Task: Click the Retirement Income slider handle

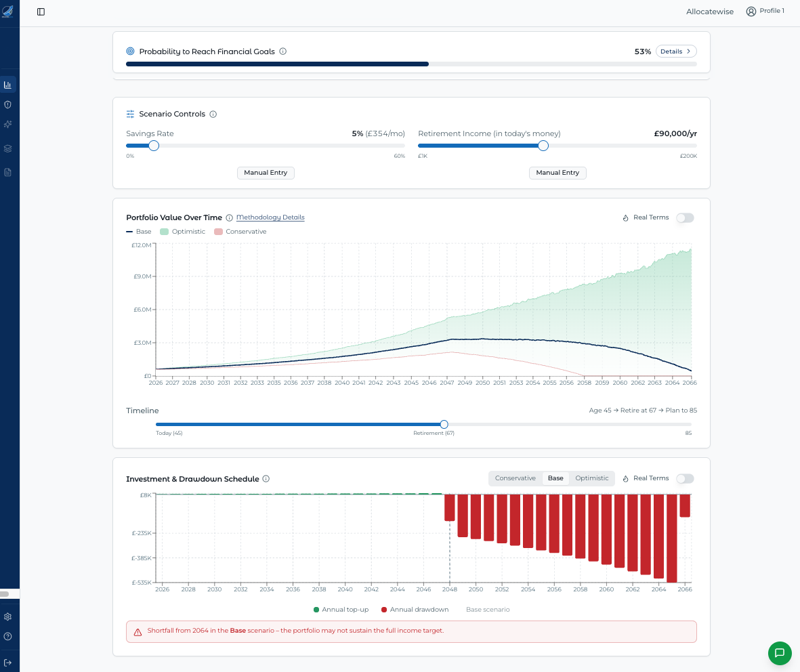Action: (x=543, y=146)
